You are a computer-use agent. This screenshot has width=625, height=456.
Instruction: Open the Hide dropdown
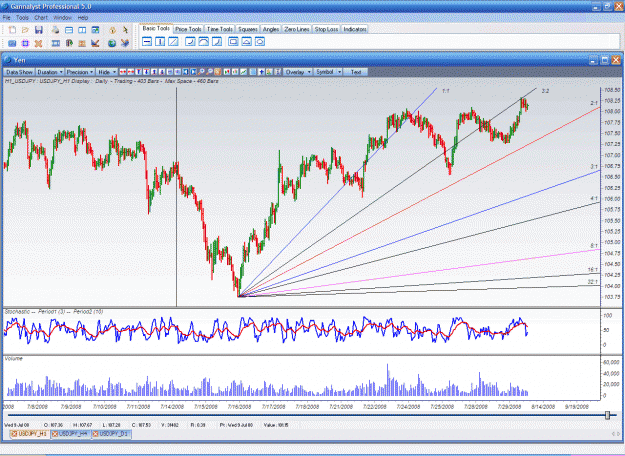tap(107, 72)
